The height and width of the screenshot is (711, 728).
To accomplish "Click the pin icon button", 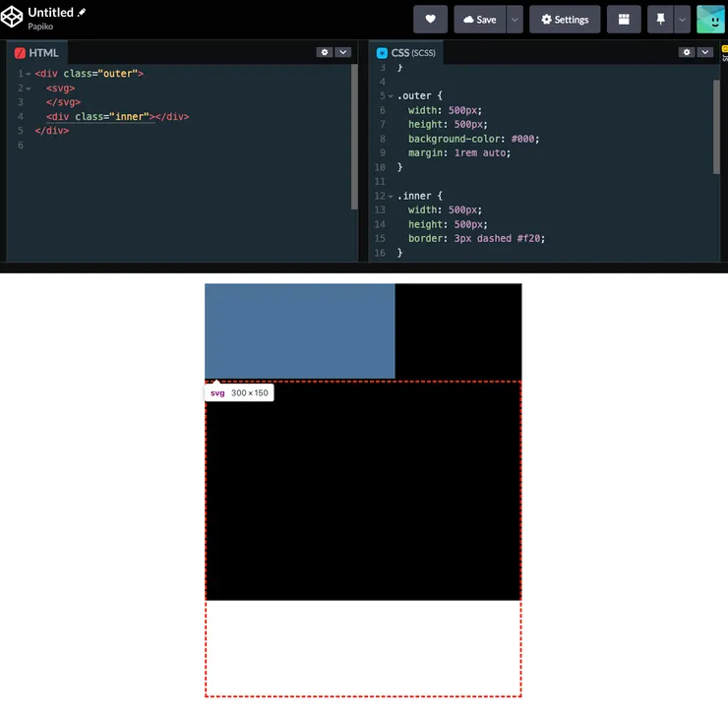I will click(659, 20).
